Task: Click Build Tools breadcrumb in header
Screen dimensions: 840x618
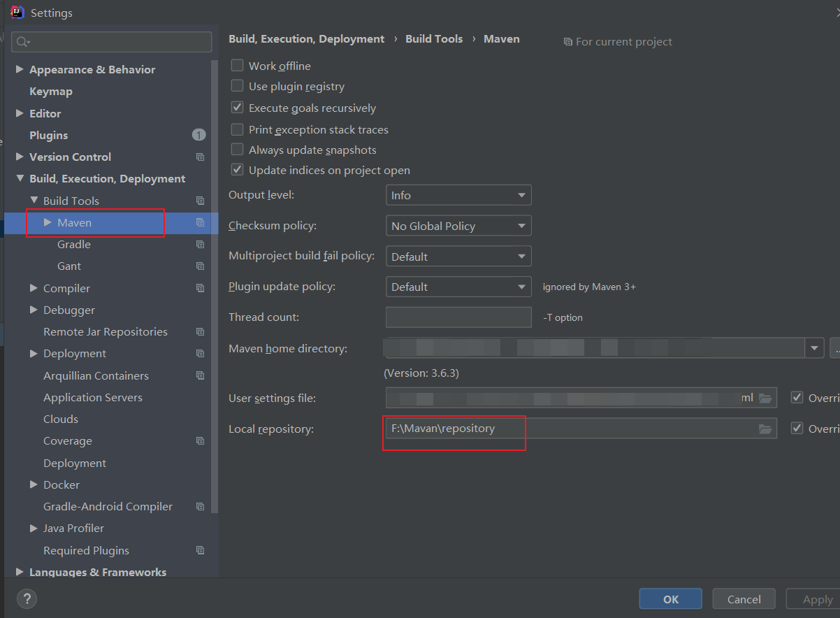Action: 434,39
